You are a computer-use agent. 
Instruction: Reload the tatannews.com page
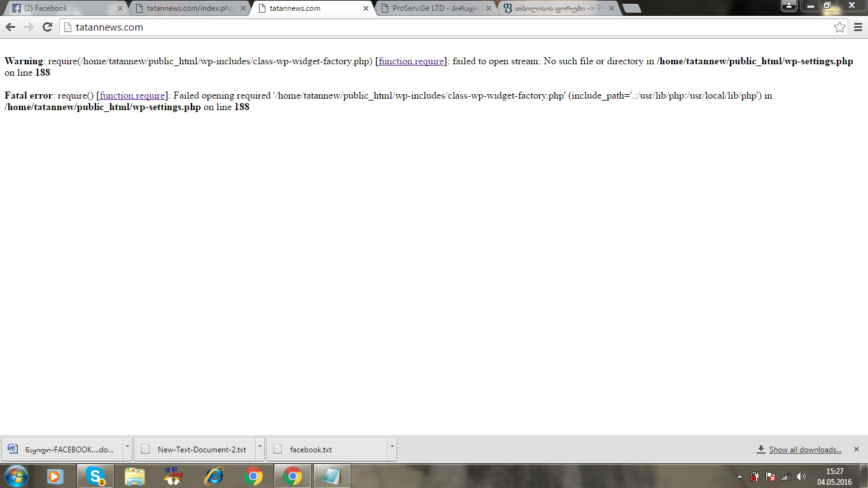click(47, 27)
